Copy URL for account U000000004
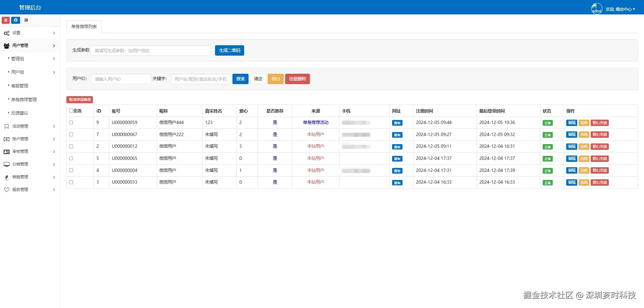Viewport: 644px width, 308px height. (397, 171)
